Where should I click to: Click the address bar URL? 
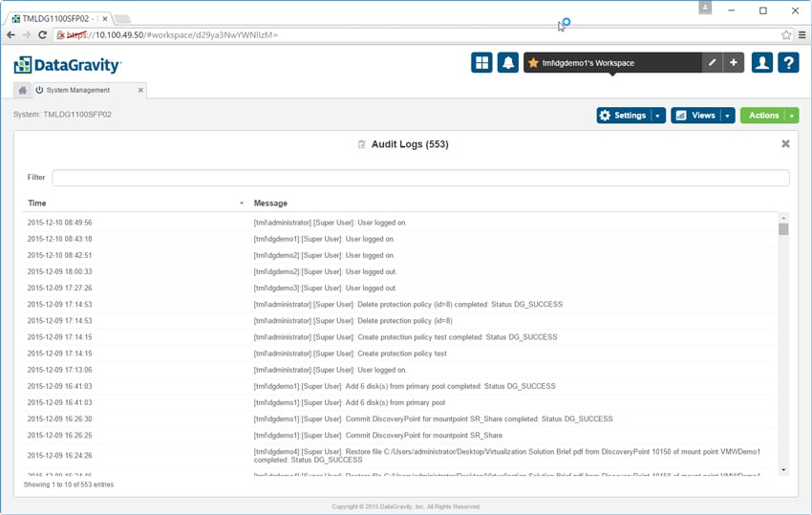tap(173, 34)
